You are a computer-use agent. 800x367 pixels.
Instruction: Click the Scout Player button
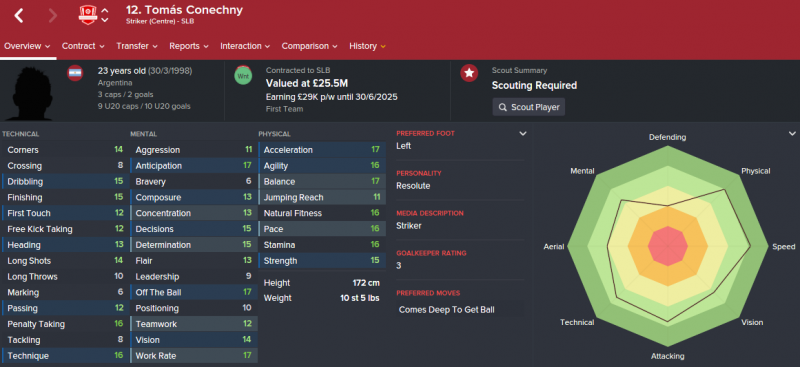529,107
